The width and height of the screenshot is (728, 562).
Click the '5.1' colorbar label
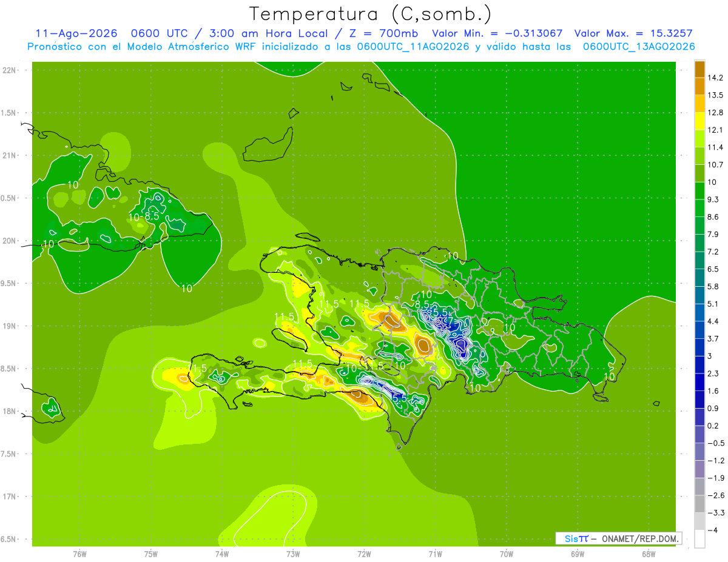(x=714, y=304)
